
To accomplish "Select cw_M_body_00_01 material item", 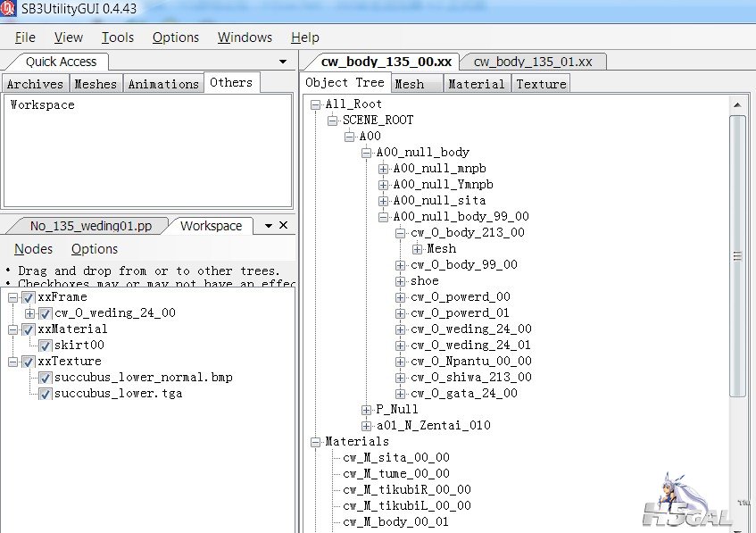I will 395,522.
